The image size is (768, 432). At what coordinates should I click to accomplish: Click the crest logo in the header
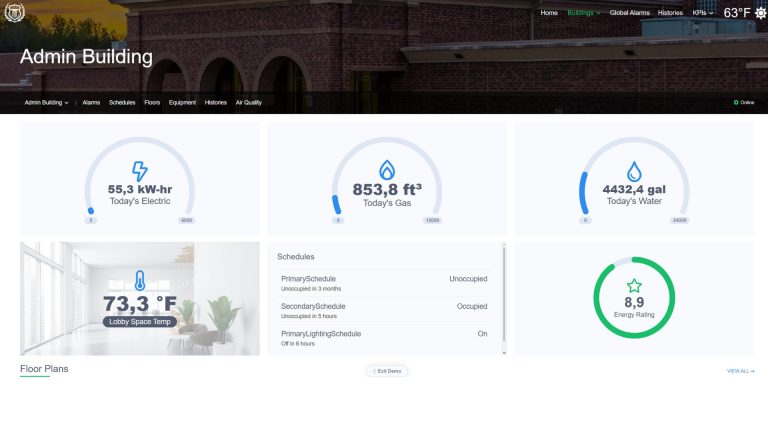coord(14,12)
